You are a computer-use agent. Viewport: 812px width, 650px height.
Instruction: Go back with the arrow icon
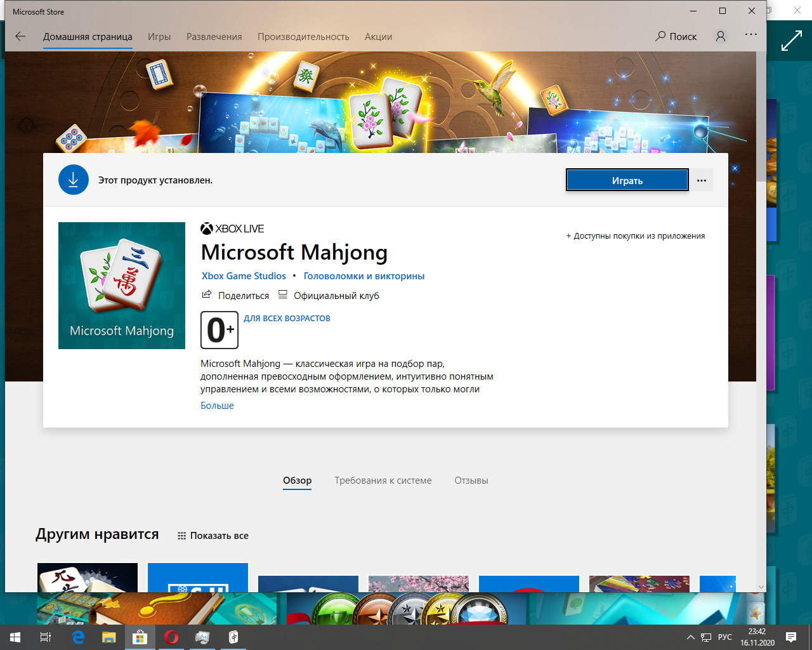[x=20, y=36]
